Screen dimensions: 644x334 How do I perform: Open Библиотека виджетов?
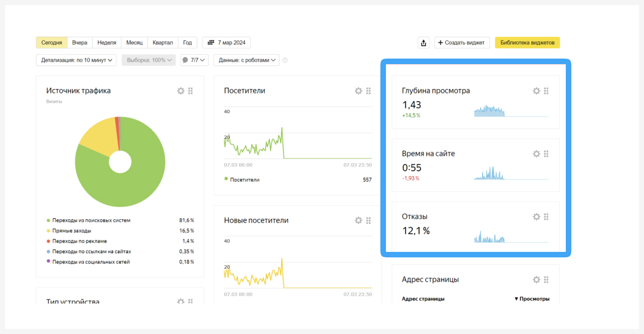point(527,43)
